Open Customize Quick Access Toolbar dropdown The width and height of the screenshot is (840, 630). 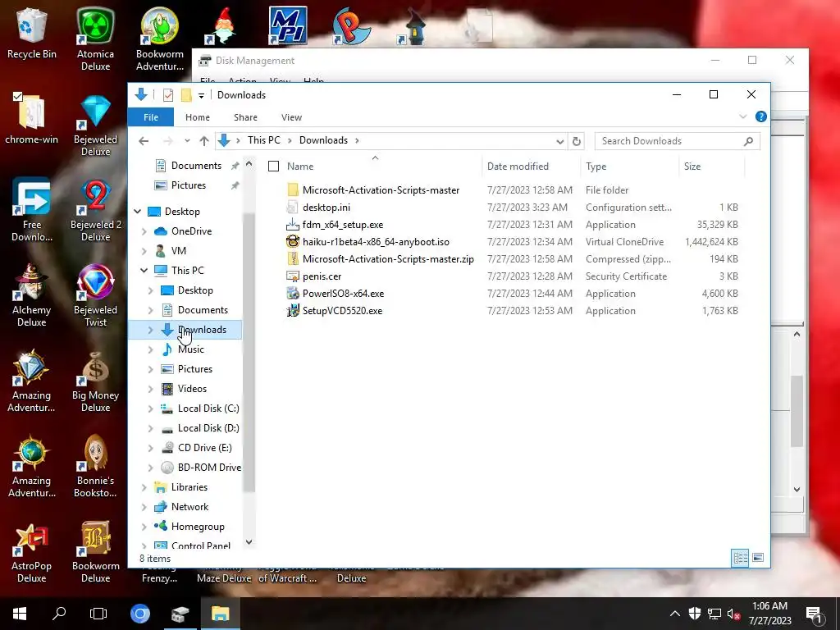click(202, 96)
